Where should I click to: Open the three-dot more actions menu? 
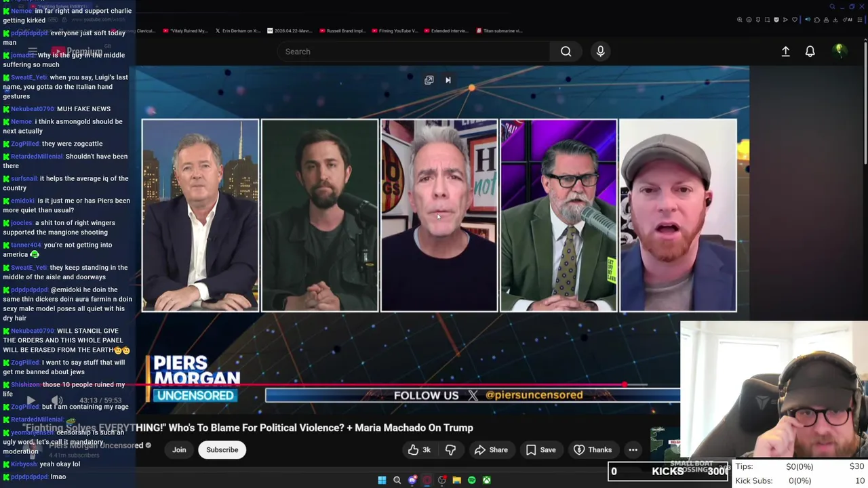(633, 449)
